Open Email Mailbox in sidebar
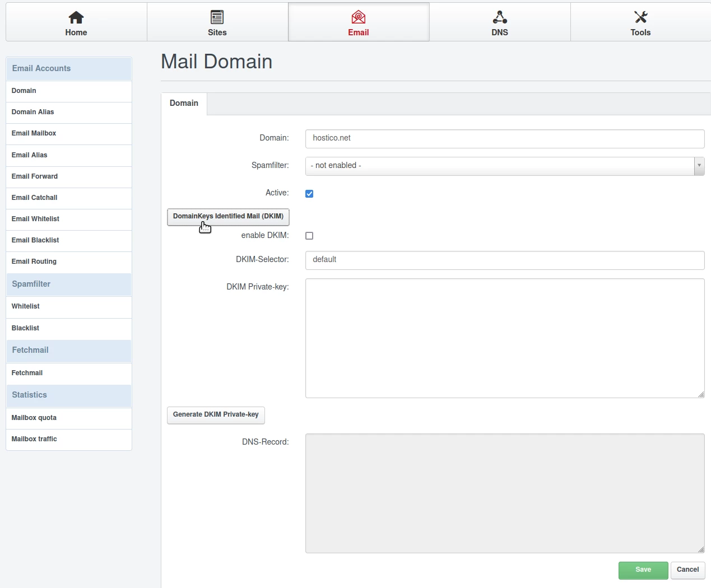 [34, 133]
